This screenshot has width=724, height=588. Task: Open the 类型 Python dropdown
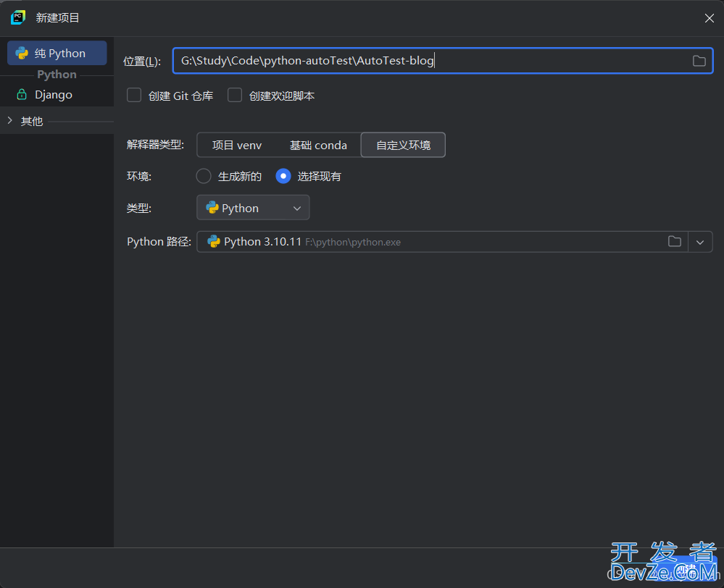[253, 208]
